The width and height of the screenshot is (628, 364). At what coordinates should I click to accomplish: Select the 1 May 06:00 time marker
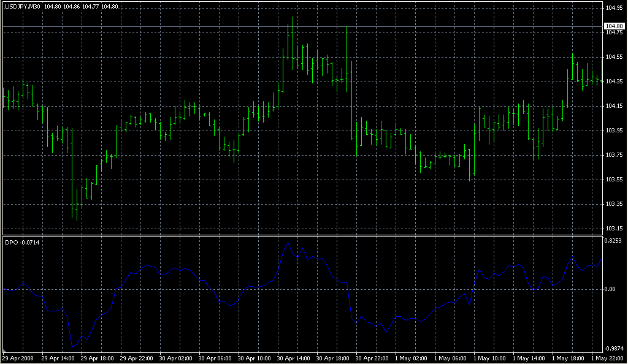pos(451,358)
